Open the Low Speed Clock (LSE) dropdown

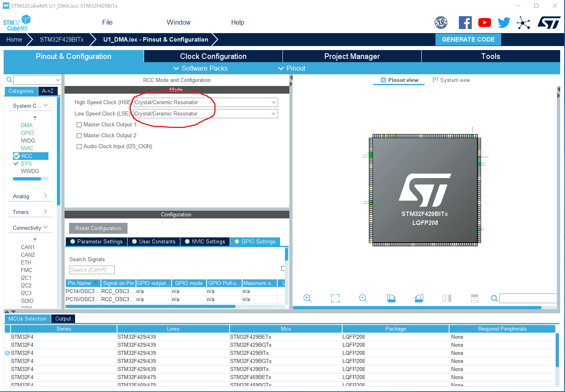(274, 113)
